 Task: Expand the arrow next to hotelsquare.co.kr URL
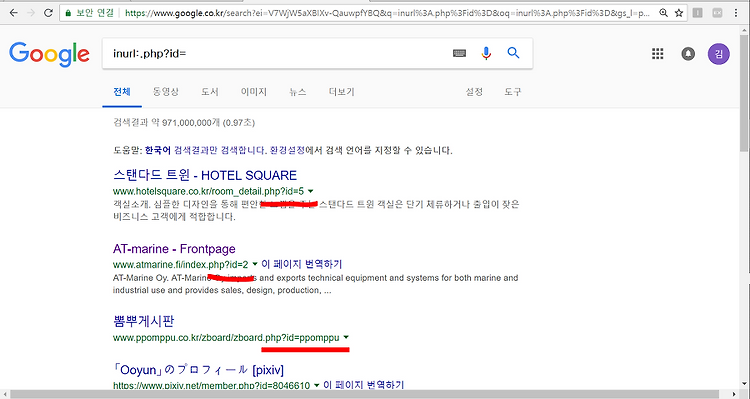(311, 191)
